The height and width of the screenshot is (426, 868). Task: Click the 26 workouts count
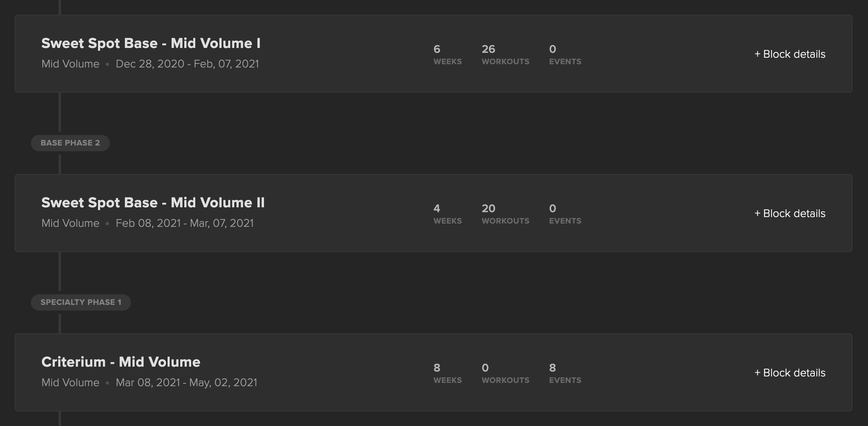pyautogui.click(x=506, y=55)
